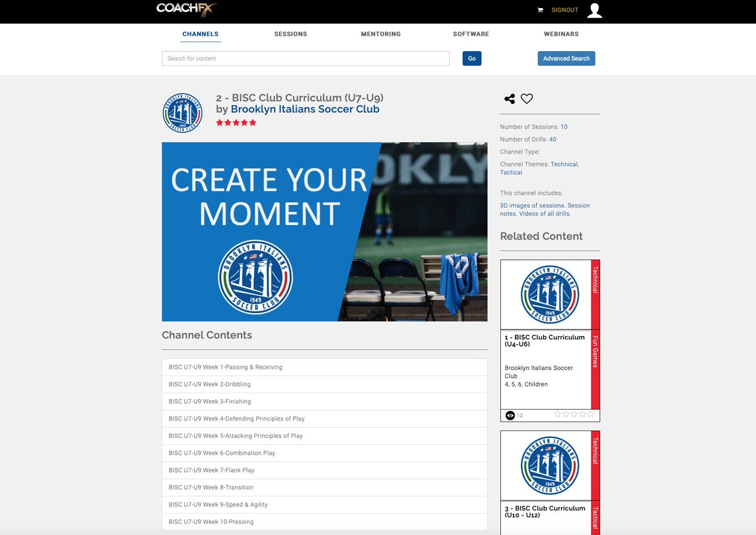Open Week 7-Flank Play session
756x535 pixels.
click(x=324, y=470)
